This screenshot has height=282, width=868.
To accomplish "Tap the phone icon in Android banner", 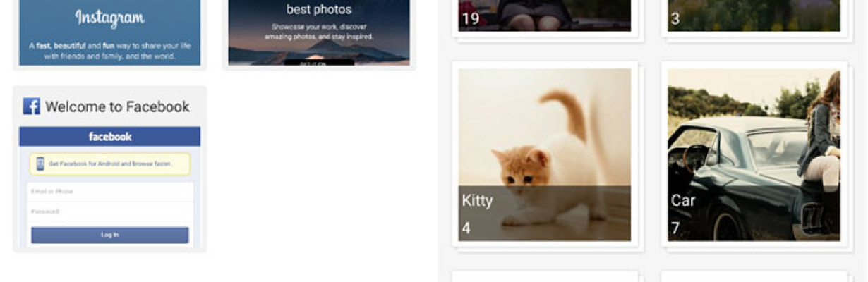I will pos(40,164).
